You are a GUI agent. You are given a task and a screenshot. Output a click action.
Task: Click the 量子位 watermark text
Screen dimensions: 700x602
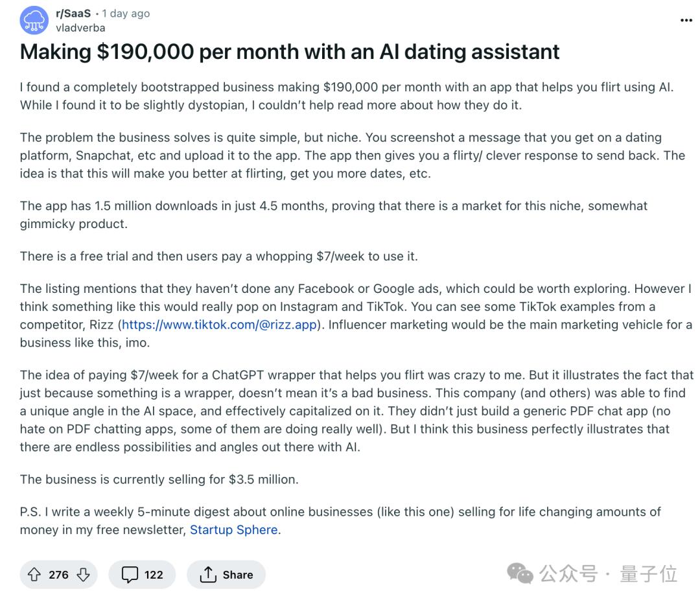pyautogui.click(x=648, y=573)
